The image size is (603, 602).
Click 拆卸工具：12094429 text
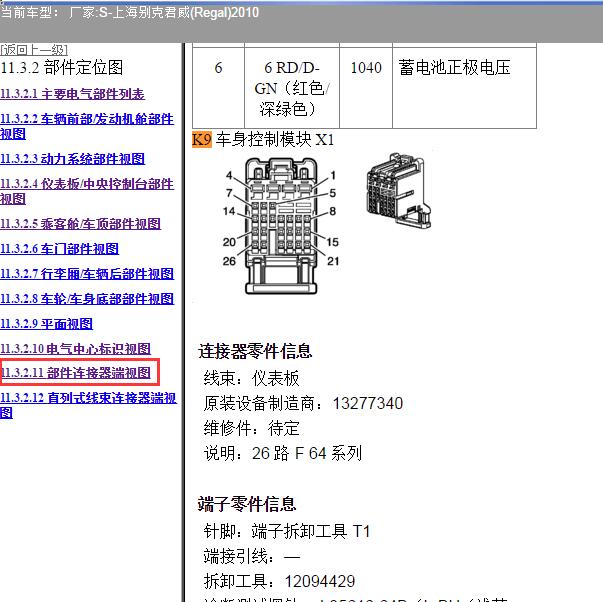[x=279, y=581]
